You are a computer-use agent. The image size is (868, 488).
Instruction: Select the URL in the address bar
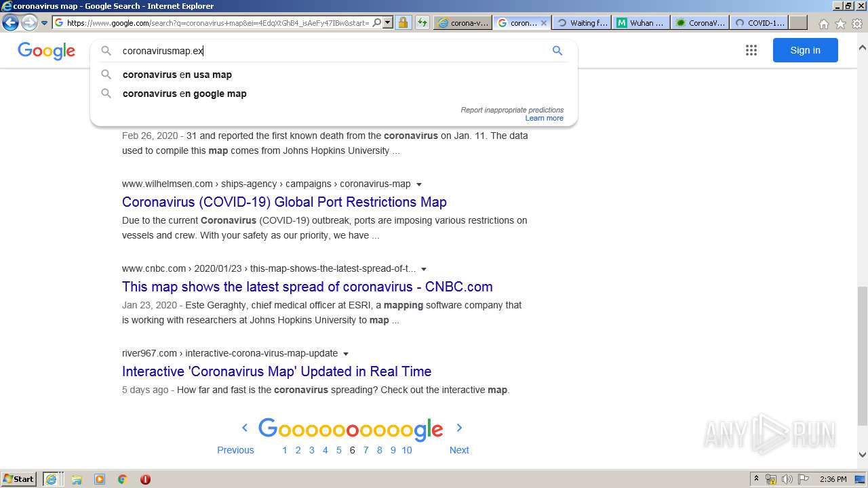pyautogui.click(x=217, y=22)
